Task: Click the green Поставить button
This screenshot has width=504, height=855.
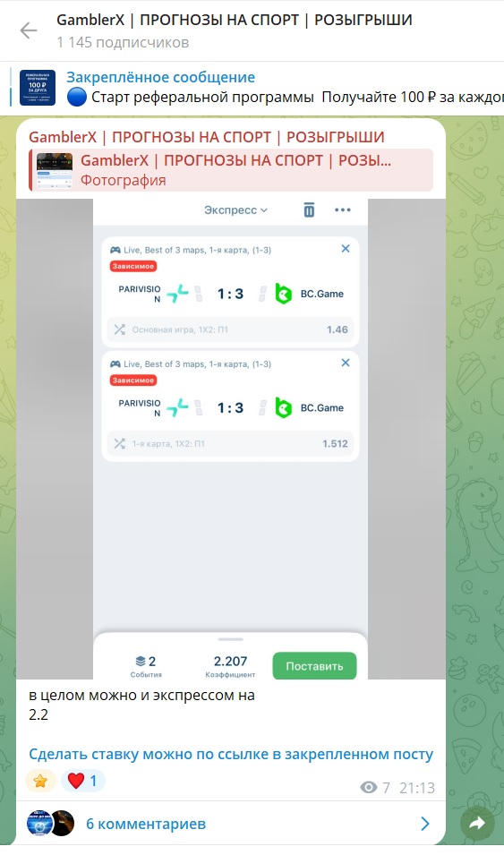Action: coord(314,666)
